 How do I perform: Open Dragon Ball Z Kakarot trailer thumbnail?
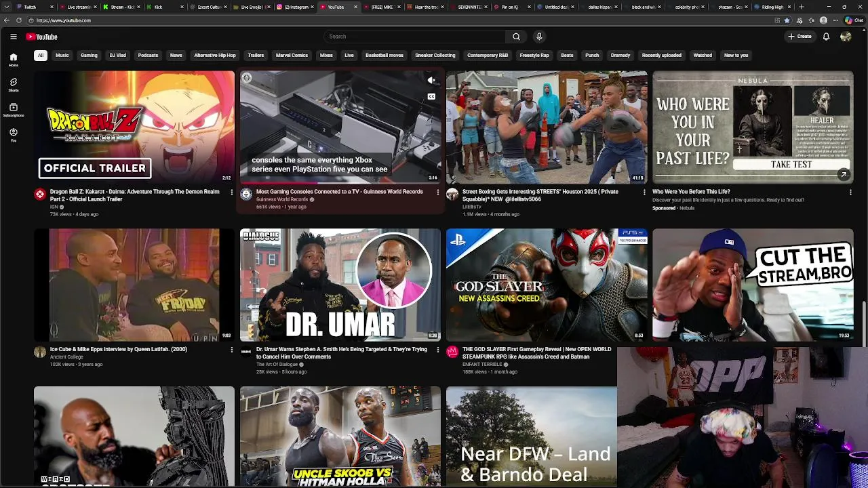(x=134, y=127)
